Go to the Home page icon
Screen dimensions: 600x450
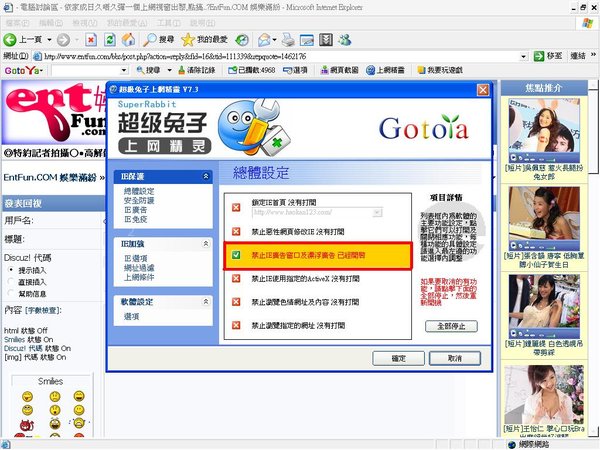(129, 40)
